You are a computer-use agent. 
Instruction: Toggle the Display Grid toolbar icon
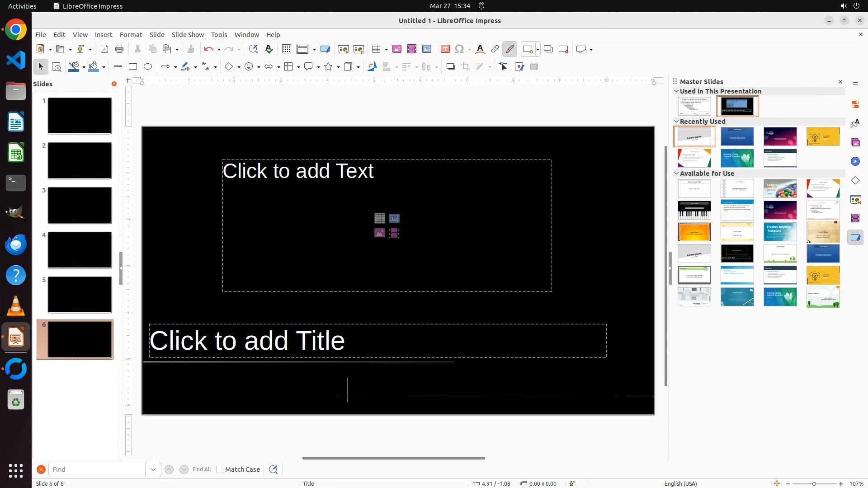click(286, 49)
